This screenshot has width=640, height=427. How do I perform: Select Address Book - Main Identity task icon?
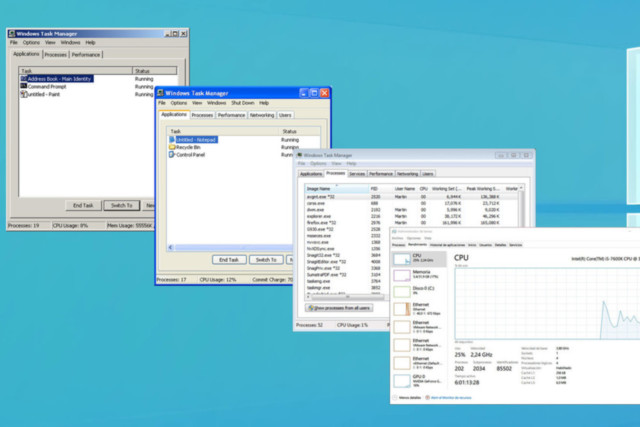[x=24, y=78]
